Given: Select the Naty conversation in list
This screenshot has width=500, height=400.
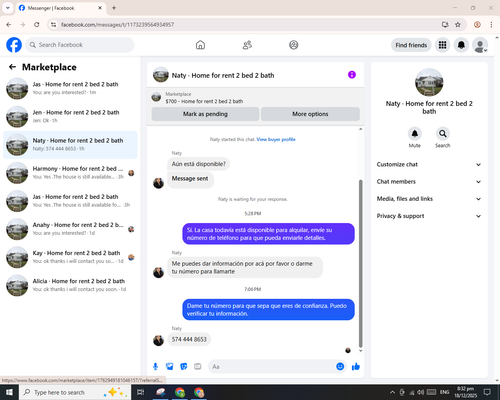Looking at the screenshot, I should [70, 145].
